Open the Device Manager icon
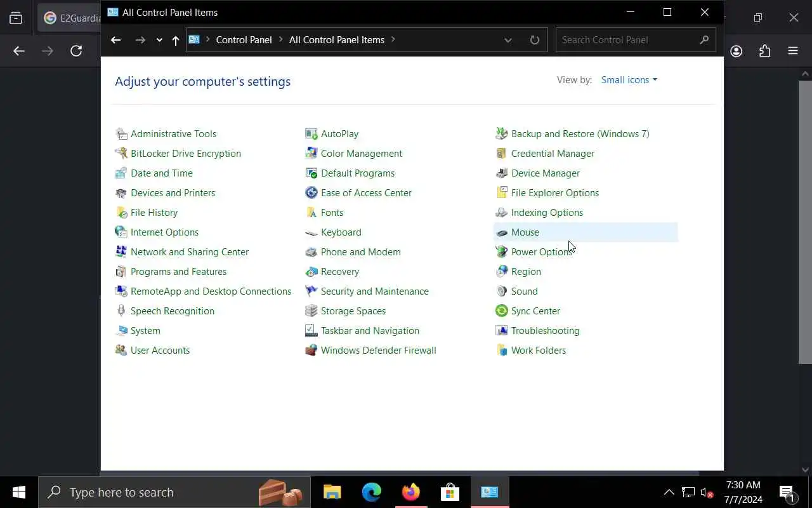The image size is (812, 508). 502,173
